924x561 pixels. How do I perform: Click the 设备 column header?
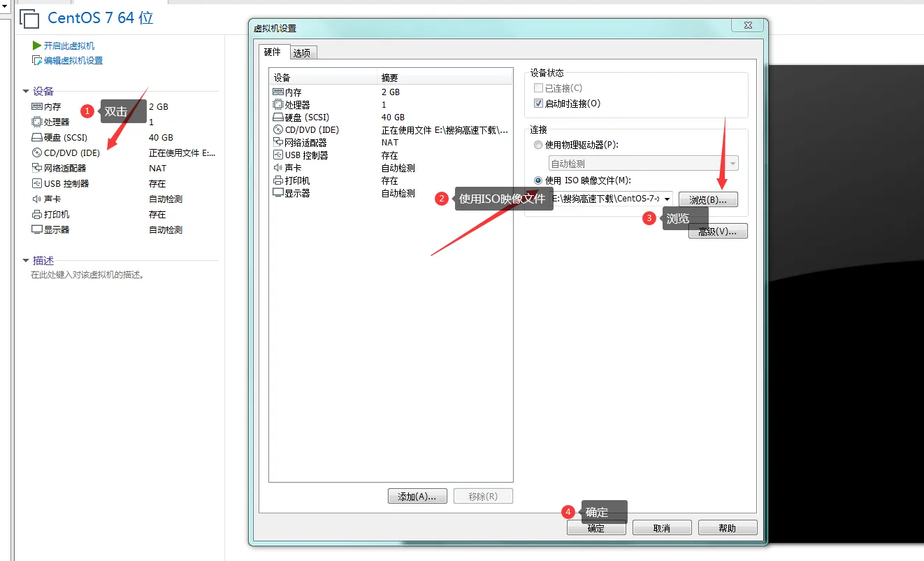click(323, 78)
